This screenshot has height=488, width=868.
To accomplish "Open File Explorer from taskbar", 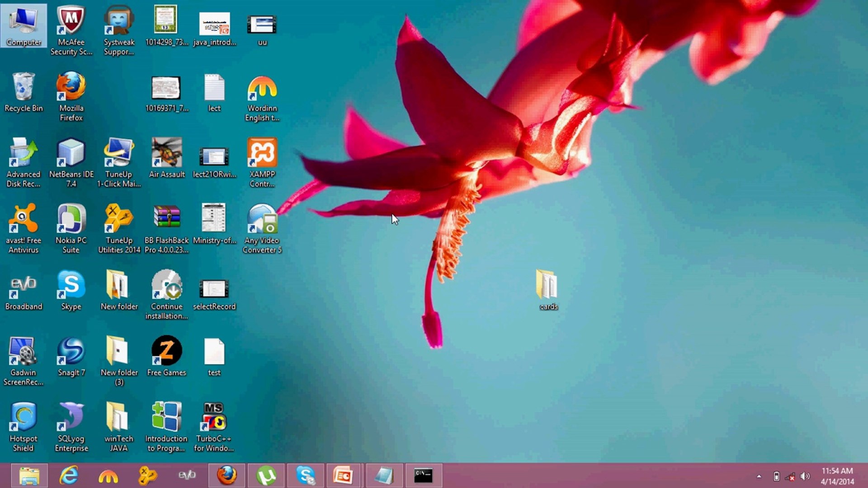I will [29, 476].
